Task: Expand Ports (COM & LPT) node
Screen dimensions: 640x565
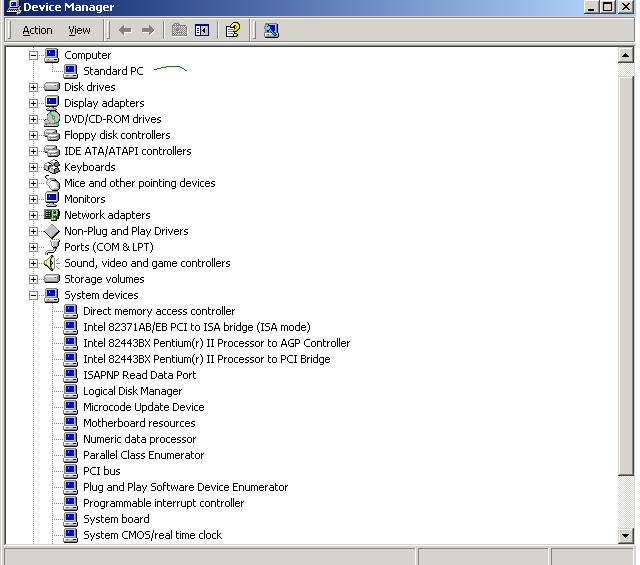Action: click(33, 247)
